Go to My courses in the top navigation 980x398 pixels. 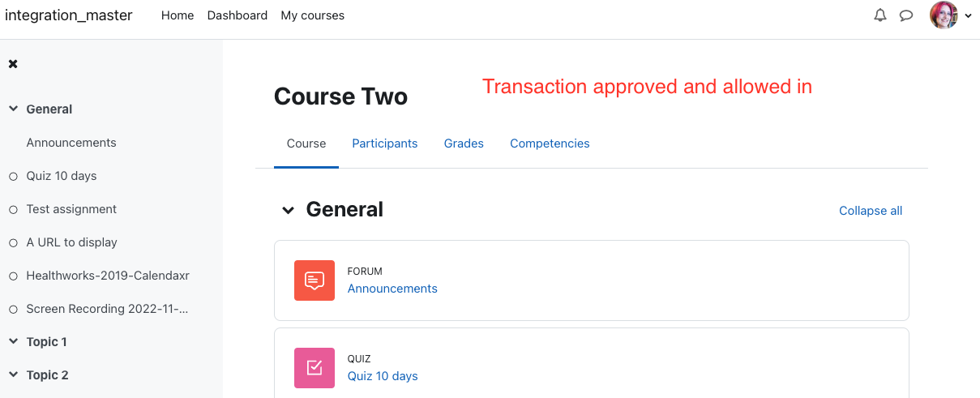(x=312, y=15)
